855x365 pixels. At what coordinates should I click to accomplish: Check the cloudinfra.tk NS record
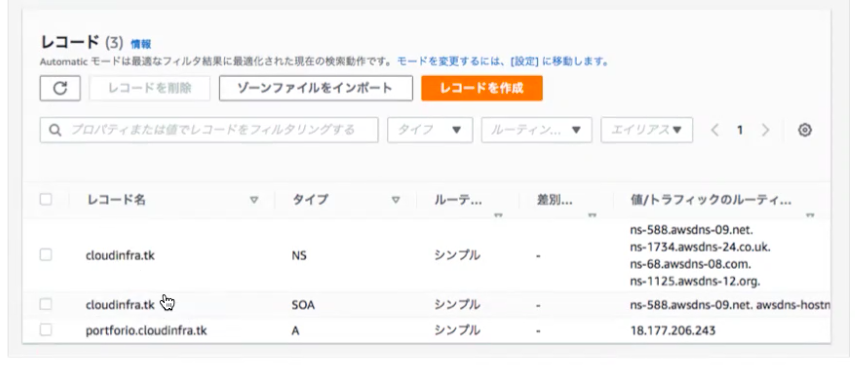click(46, 255)
